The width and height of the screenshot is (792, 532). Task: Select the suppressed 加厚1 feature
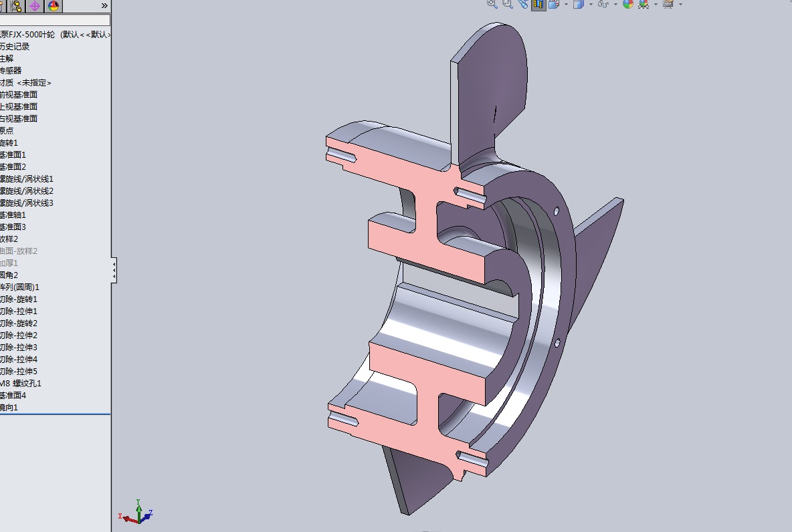coord(9,263)
